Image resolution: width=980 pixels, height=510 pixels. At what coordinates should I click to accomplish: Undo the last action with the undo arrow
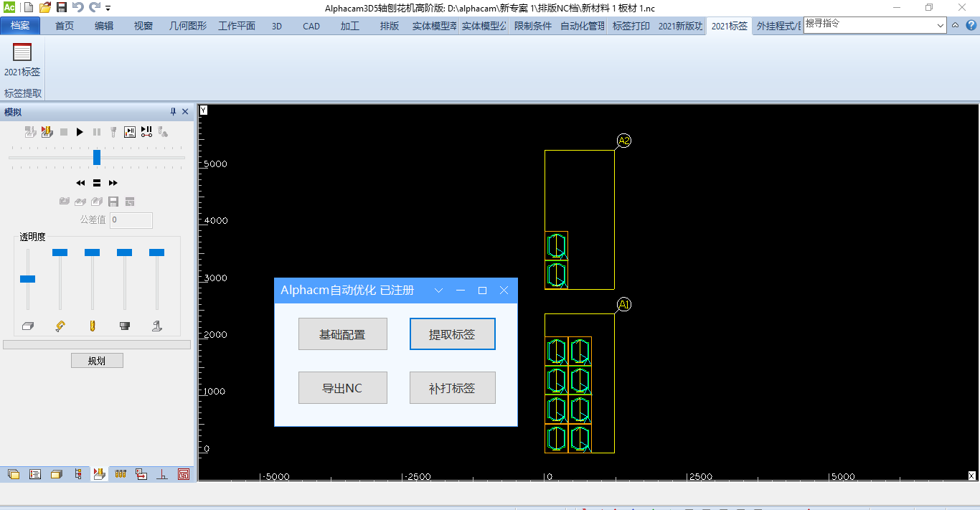78,8
